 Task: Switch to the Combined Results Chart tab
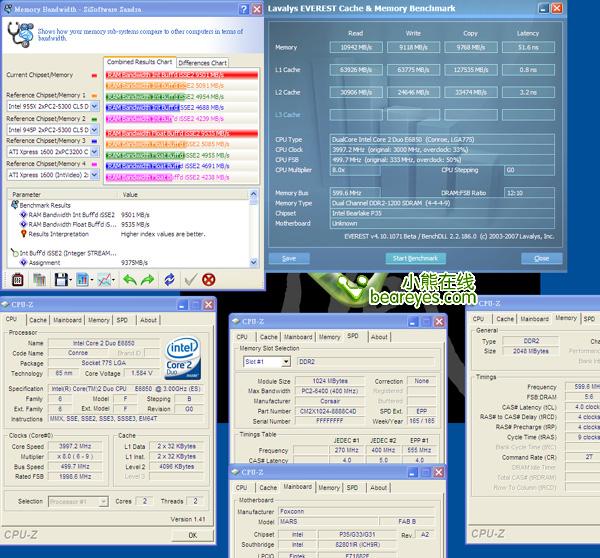[139, 62]
